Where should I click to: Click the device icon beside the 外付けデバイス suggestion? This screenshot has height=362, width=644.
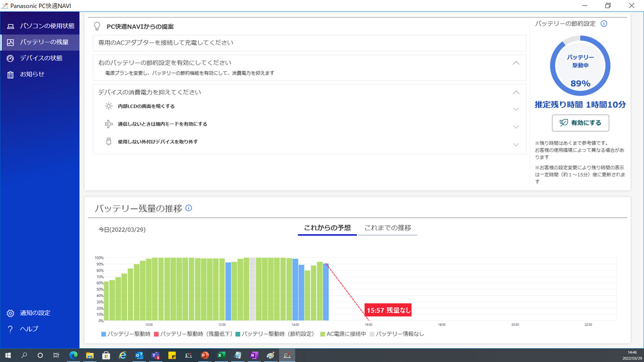(108, 142)
